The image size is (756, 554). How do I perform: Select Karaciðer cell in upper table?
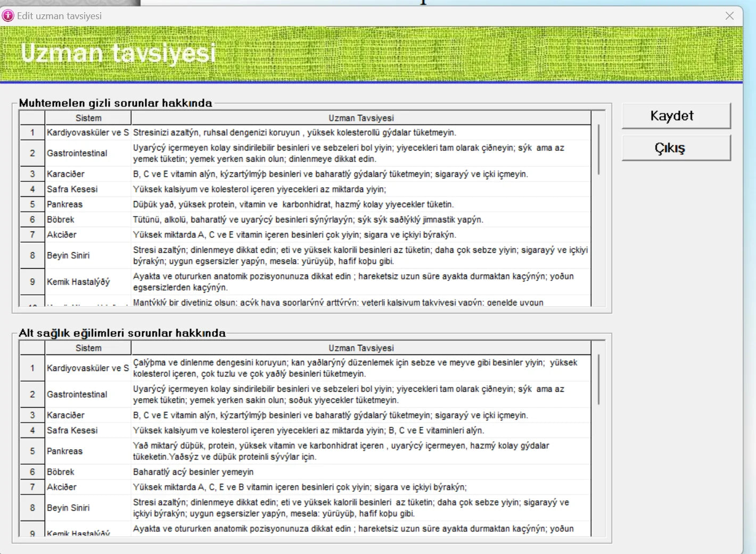[88, 174]
